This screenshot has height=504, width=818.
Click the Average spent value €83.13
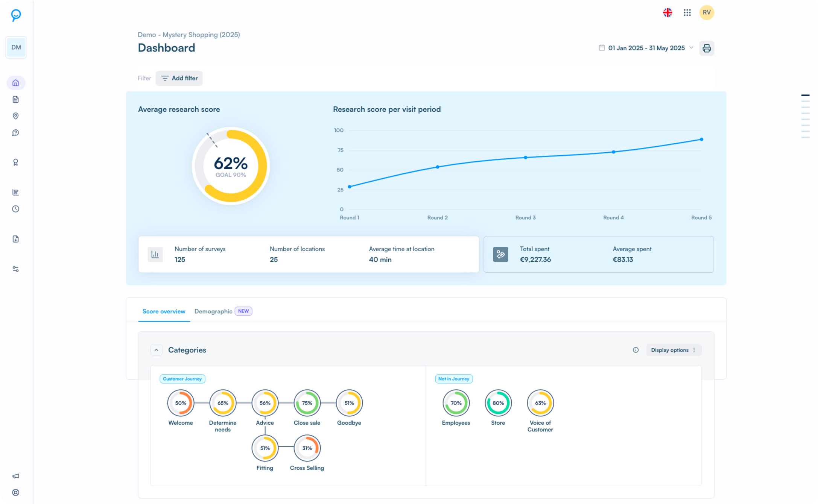(x=623, y=260)
